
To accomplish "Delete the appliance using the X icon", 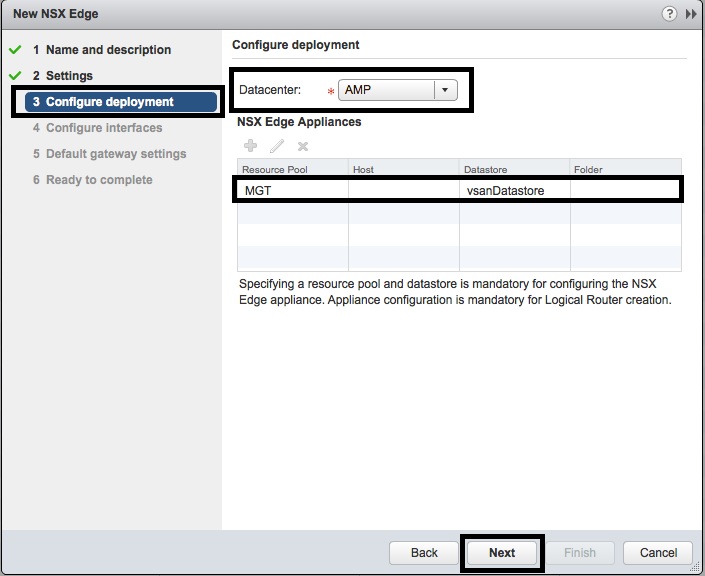I will (x=303, y=146).
